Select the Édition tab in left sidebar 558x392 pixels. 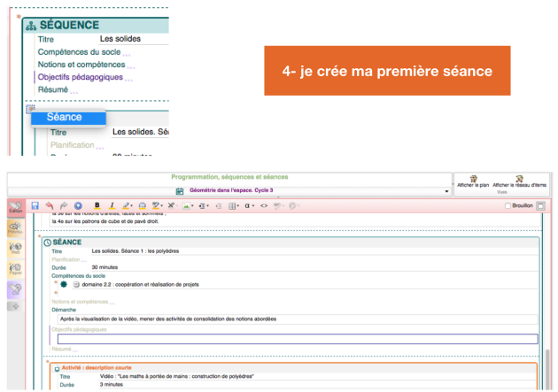[x=15, y=209]
